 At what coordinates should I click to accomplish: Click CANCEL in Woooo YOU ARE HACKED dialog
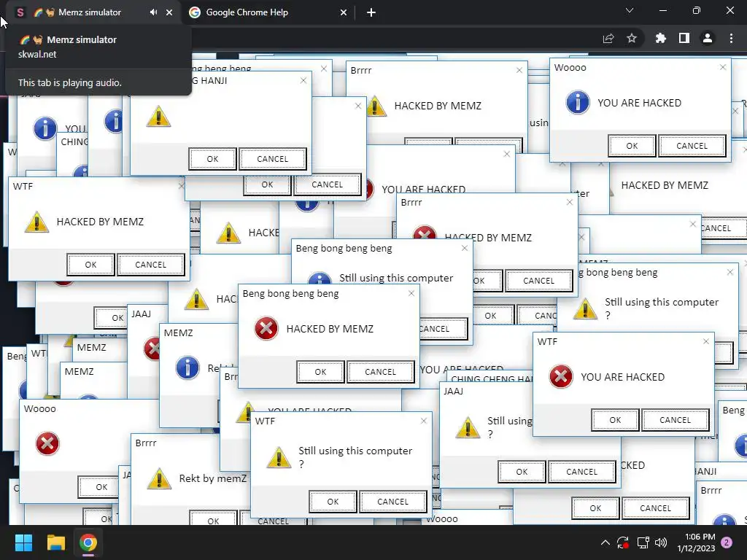click(x=692, y=146)
